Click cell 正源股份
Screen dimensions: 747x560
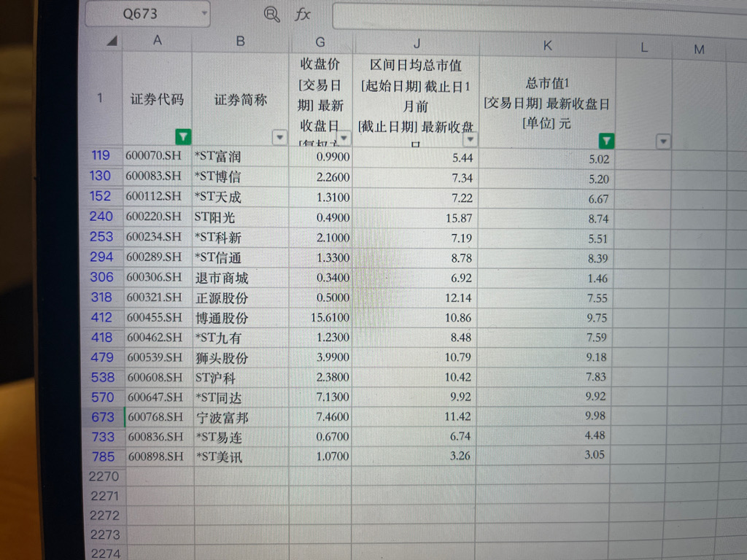click(241, 297)
